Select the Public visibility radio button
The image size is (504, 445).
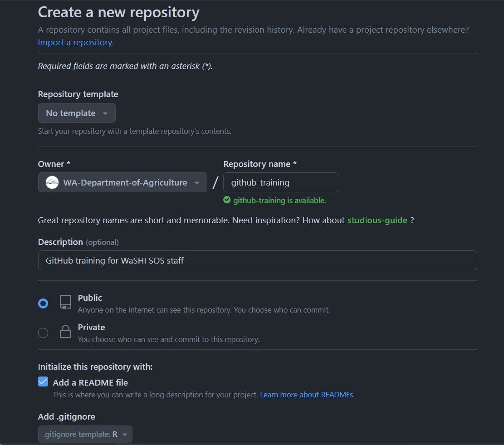pos(43,303)
